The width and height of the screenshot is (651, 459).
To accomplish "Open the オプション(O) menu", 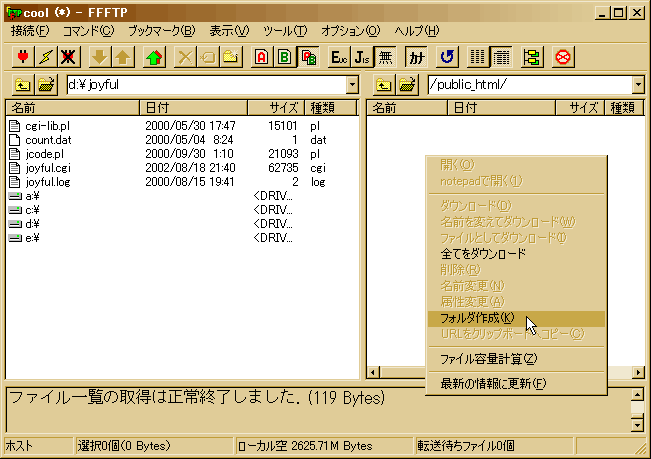I will (x=350, y=31).
